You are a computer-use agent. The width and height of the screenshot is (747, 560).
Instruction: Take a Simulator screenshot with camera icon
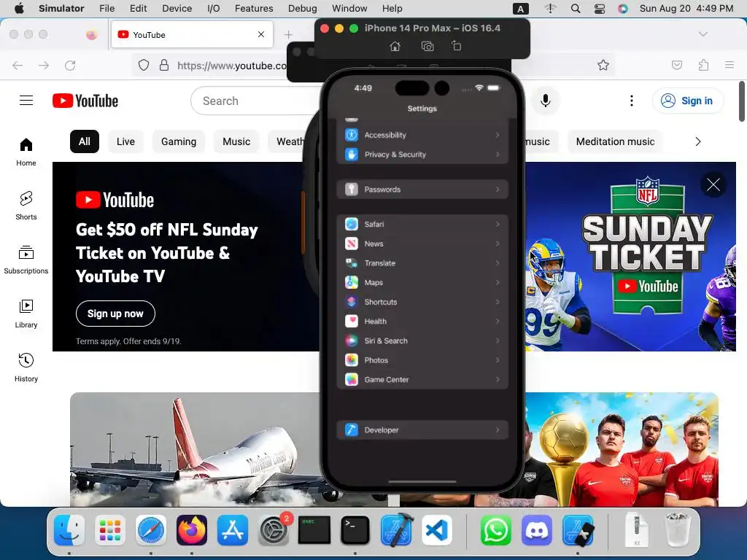(x=427, y=46)
